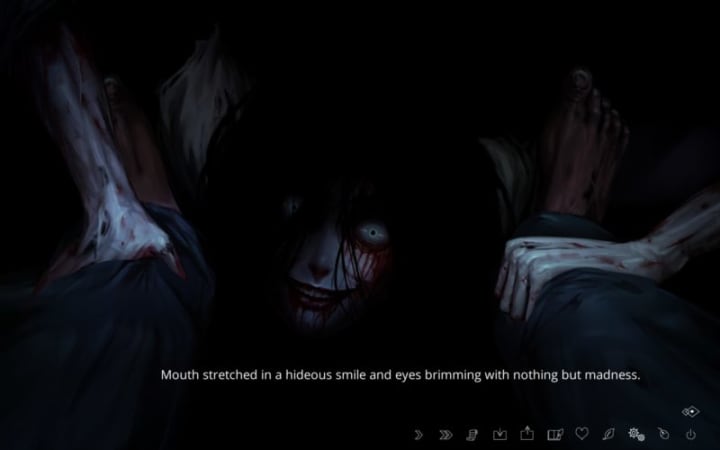Open the gallery album icon
720x450 pixels.
click(555, 434)
